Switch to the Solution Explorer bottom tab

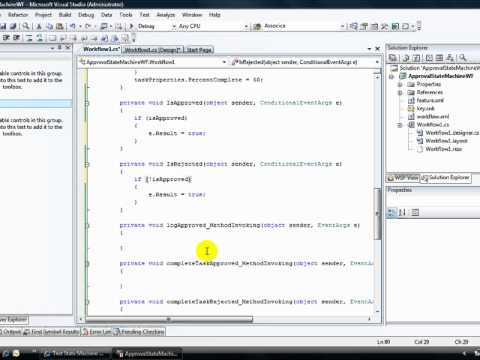pos(446,178)
